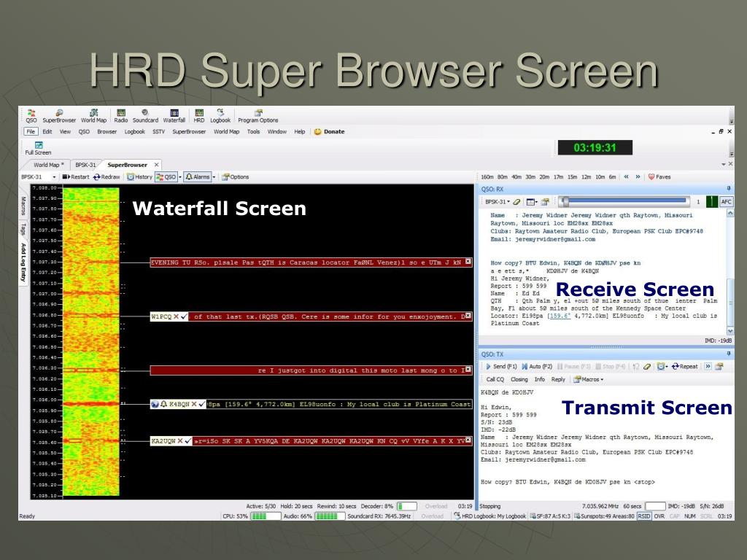Toggle RSID in status bar
747x560 pixels.
pos(643,516)
